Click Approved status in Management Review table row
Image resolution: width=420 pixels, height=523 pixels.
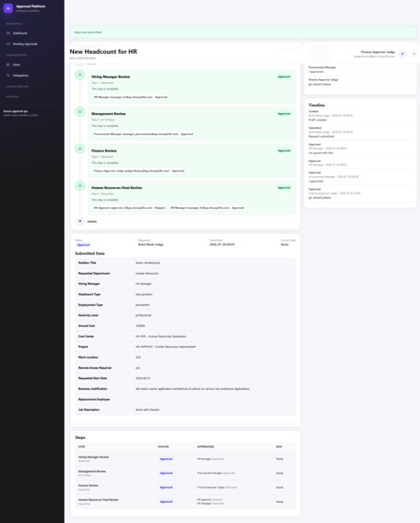click(166, 474)
